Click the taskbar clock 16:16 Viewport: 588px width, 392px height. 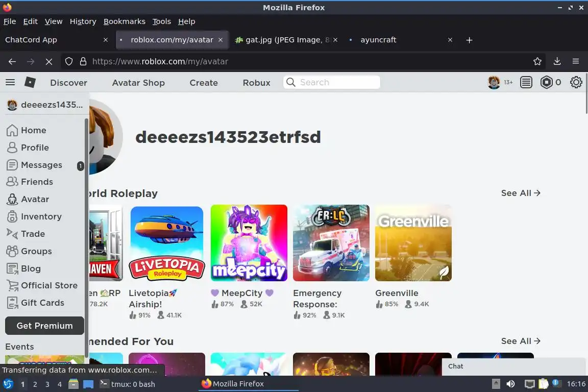click(576, 384)
